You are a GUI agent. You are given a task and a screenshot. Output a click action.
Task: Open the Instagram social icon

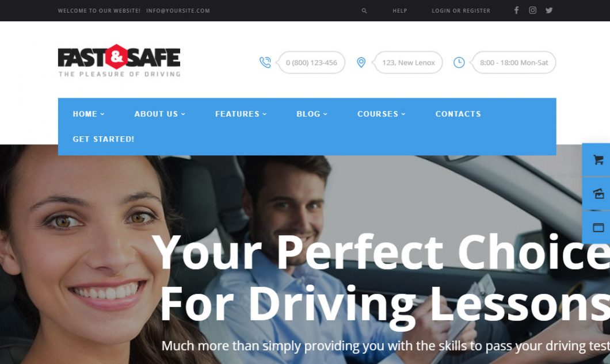tap(532, 10)
